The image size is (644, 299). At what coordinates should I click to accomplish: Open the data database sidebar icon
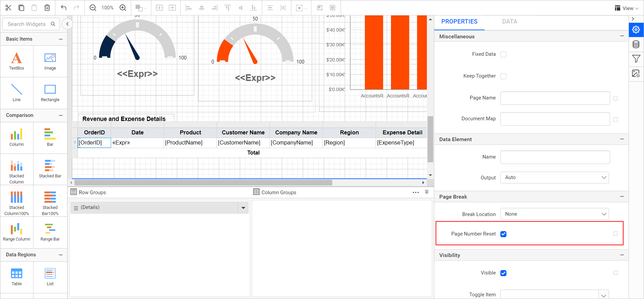coord(636,44)
